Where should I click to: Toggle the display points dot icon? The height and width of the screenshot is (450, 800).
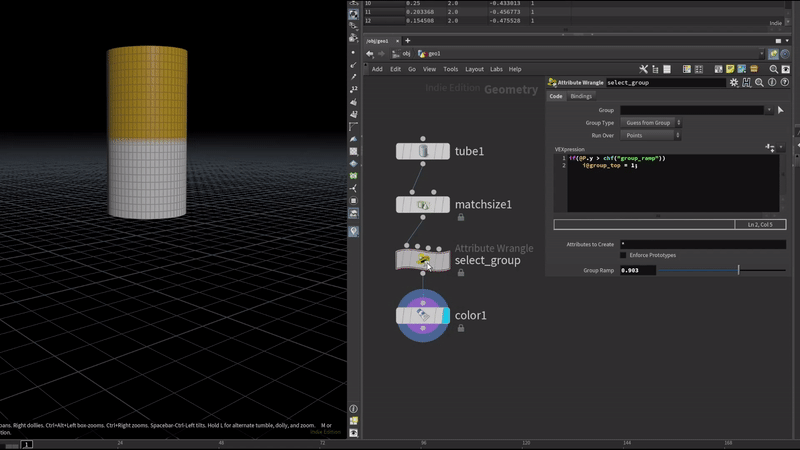(353, 52)
